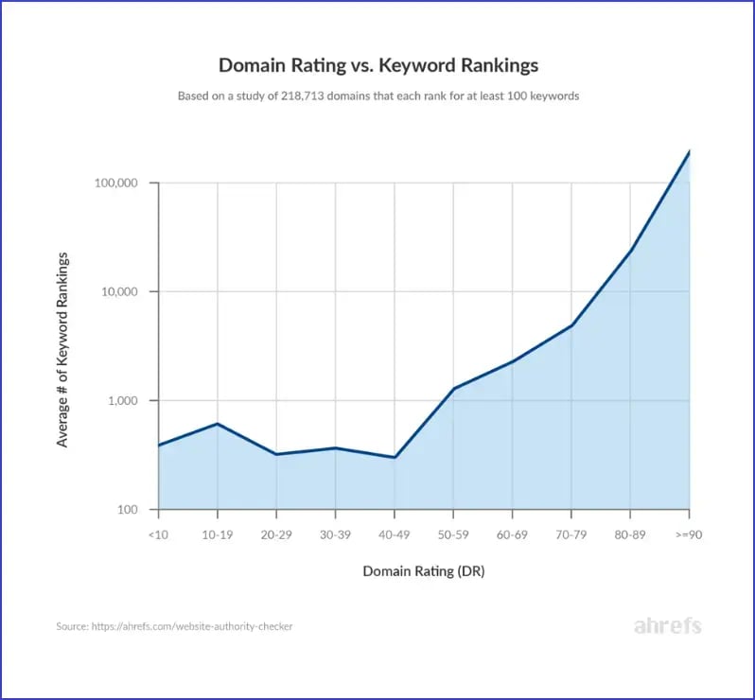
Task: Click the '70-79' x-axis label
Action: point(571,534)
